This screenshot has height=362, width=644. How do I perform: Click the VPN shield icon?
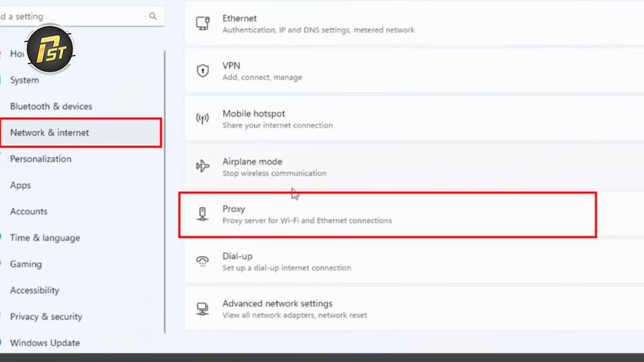(x=203, y=71)
